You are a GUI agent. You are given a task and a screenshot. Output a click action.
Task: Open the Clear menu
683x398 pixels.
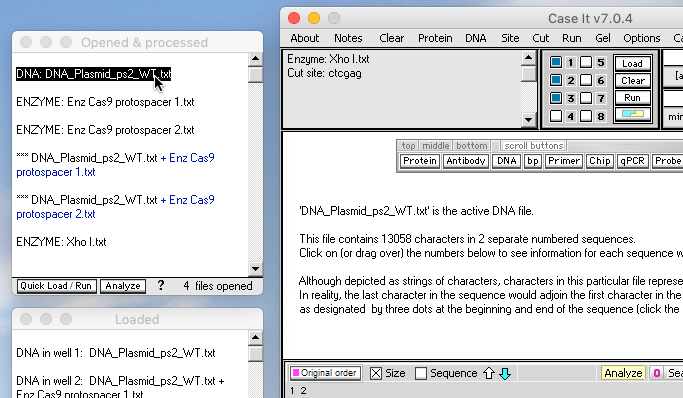pos(392,38)
